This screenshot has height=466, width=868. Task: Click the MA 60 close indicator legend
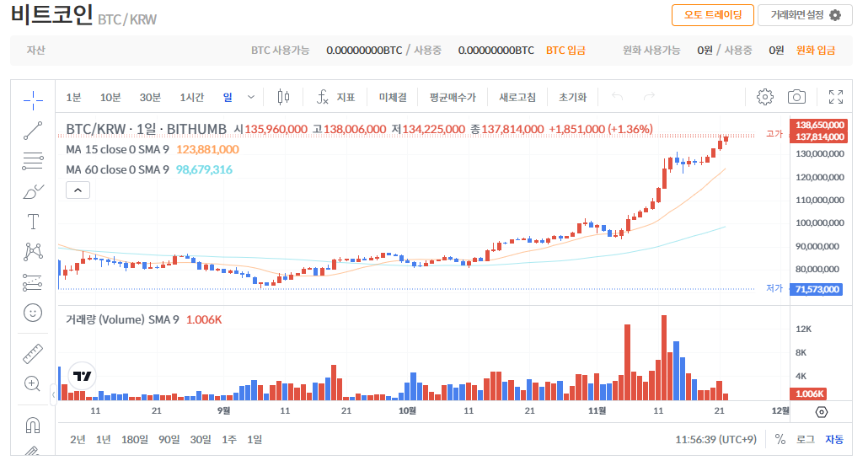[x=117, y=169]
